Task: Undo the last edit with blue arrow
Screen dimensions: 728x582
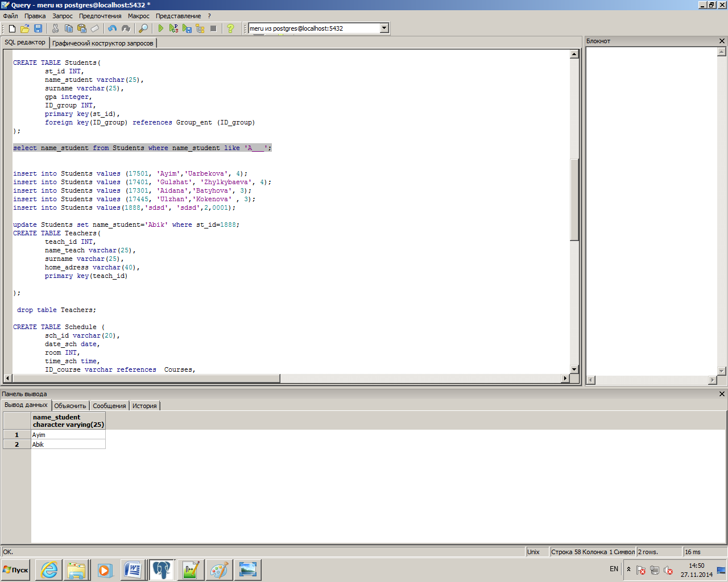Action: 112,28
